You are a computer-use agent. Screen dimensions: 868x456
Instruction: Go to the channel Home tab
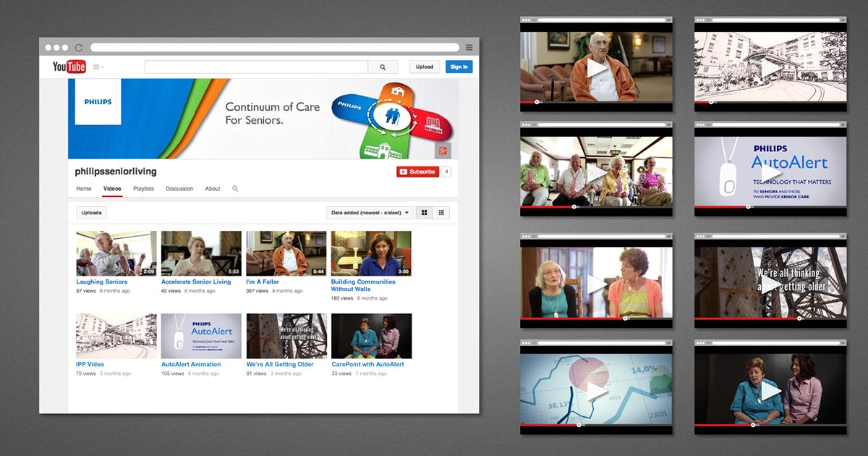point(84,189)
